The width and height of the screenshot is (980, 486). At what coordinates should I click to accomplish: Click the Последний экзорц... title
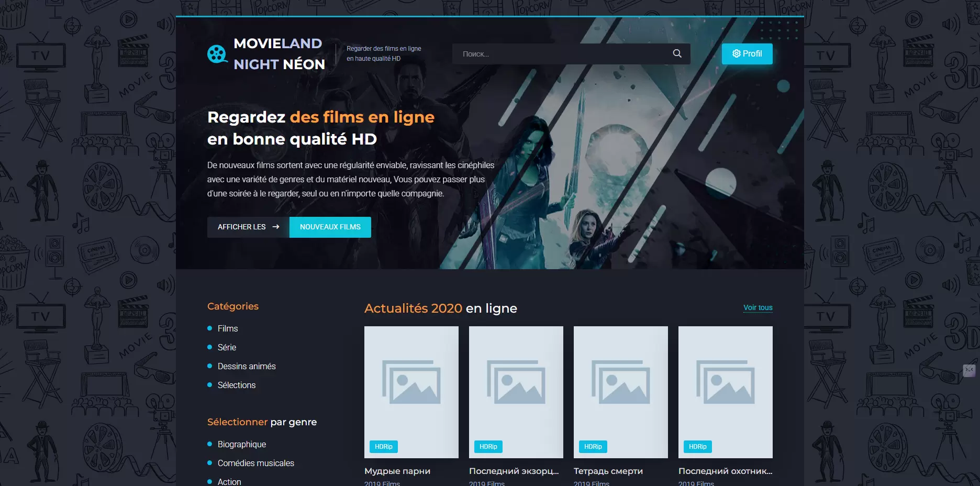514,471
